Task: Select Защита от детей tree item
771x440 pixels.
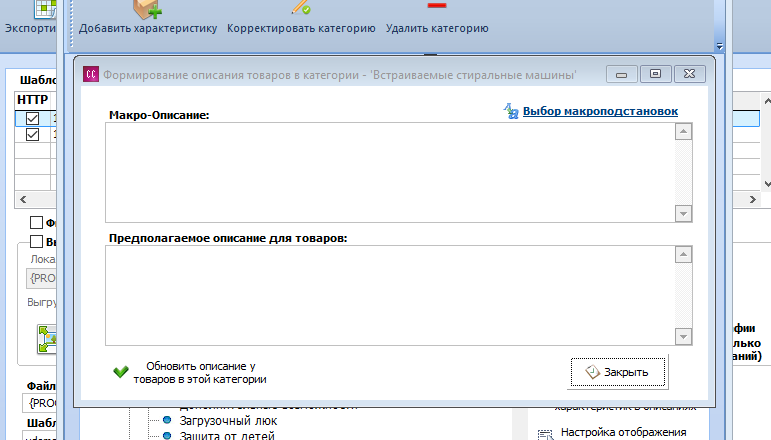Action: tap(227, 436)
